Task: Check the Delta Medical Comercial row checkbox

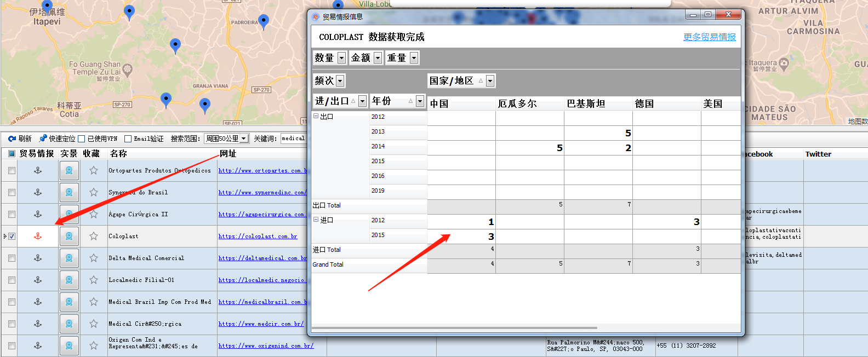Action: 12,258
